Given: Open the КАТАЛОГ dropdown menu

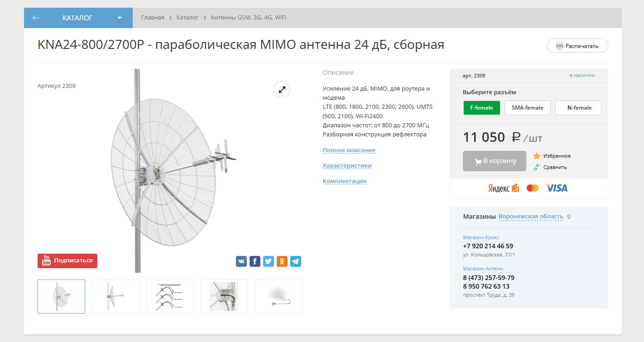Looking at the screenshot, I should point(119,18).
